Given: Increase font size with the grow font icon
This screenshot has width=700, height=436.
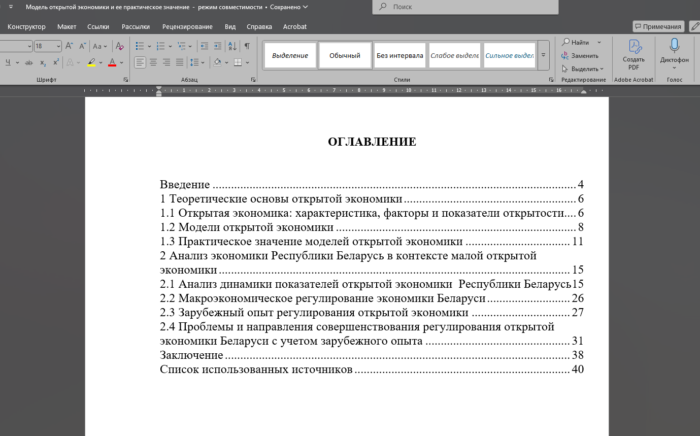Looking at the screenshot, I should pos(69,46).
